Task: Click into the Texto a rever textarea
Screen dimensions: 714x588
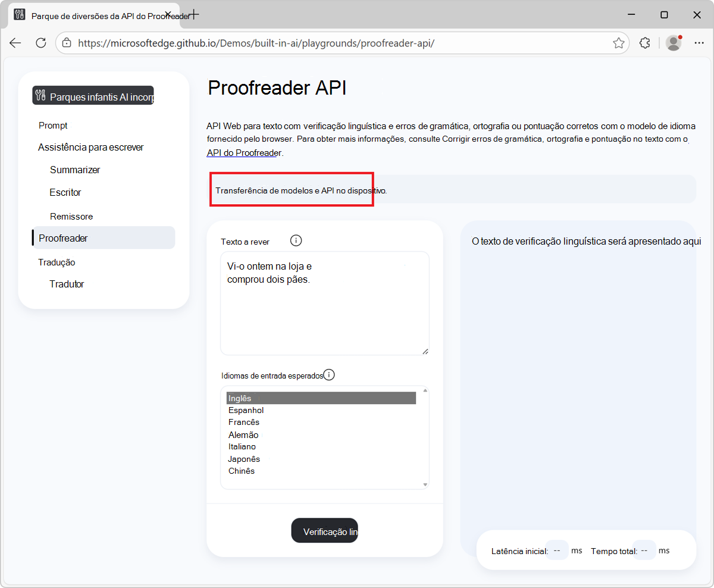Action: tap(324, 303)
